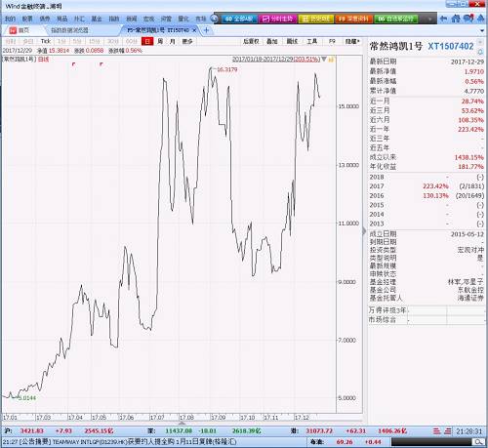This screenshot has width=488, height=448.
Task: Open the messages chat bubble icon
Action: [x=468, y=19]
